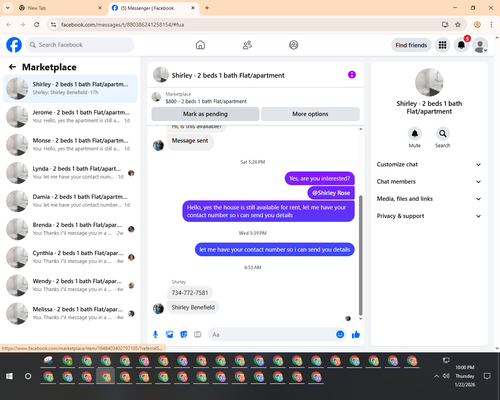
Task: Open the taskbar volume icon
Action: [446, 376]
